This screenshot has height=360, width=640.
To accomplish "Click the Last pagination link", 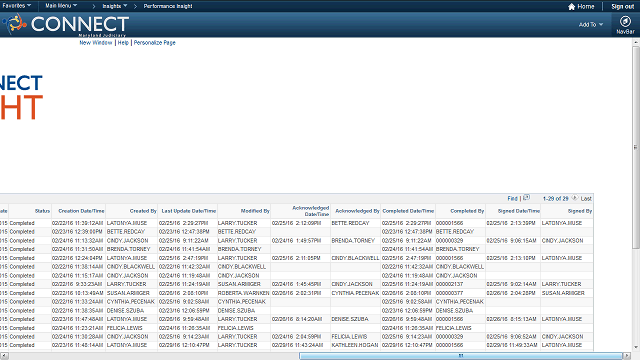I will 586,198.
